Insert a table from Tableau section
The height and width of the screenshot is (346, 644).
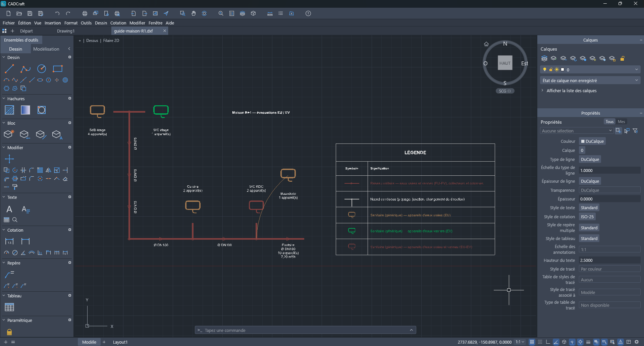click(x=9, y=307)
